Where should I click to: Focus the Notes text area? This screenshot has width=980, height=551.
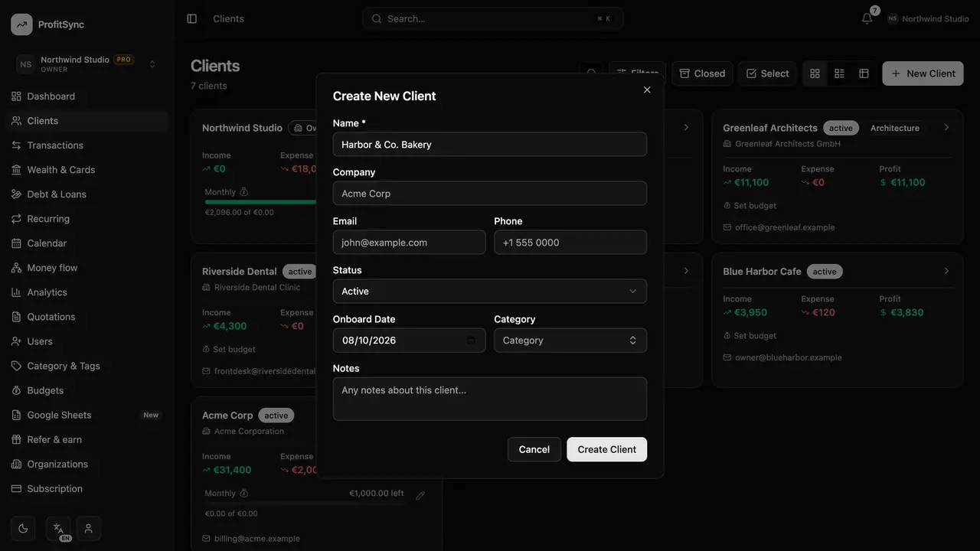[x=490, y=399]
